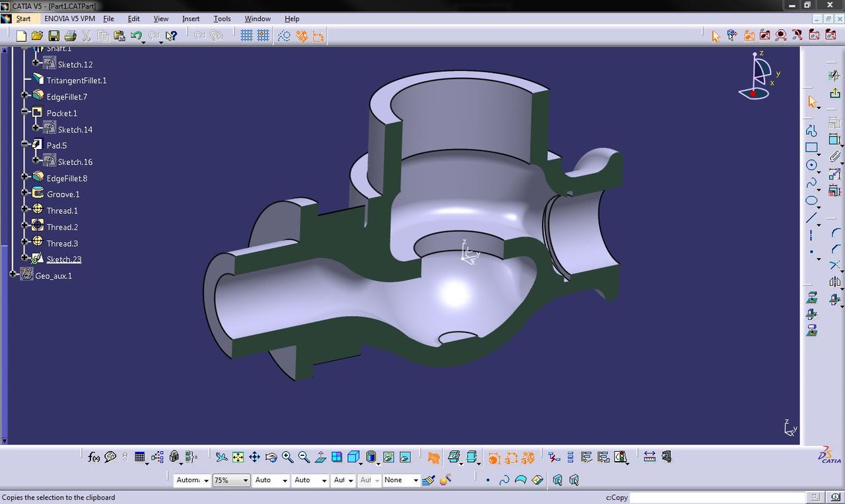
Task: Toggle the Hide/Show icon
Action: click(x=388, y=457)
